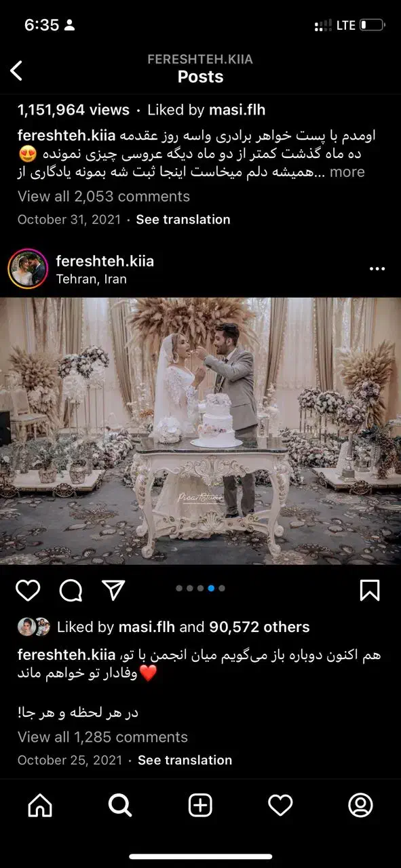Screen dimensions: 401x868
Task: Share the post using the paper plane icon
Action: pyautogui.click(x=113, y=590)
